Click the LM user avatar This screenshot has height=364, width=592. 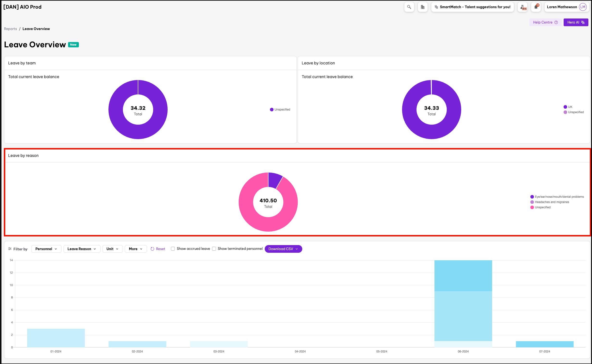coord(583,7)
